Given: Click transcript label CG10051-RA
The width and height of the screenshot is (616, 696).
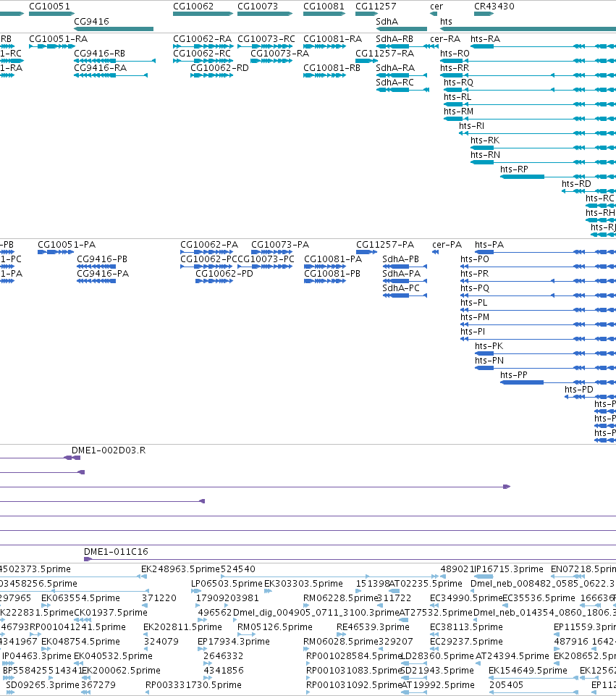Looking at the screenshot, I should point(58,38).
